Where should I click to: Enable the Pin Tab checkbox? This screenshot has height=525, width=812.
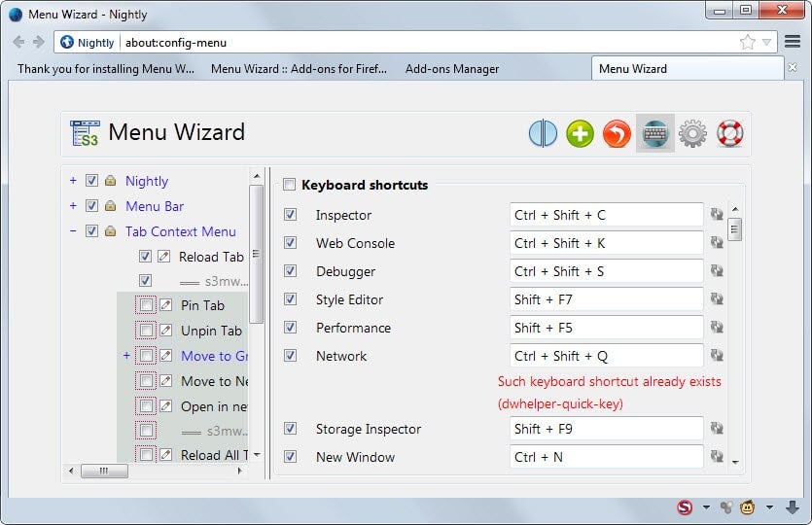146,305
